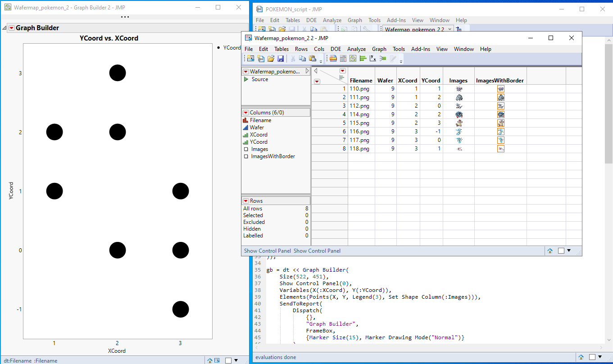Open the Rows panel red triangle menu
The width and height of the screenshot is (613, 364).
tap(246, 201)
